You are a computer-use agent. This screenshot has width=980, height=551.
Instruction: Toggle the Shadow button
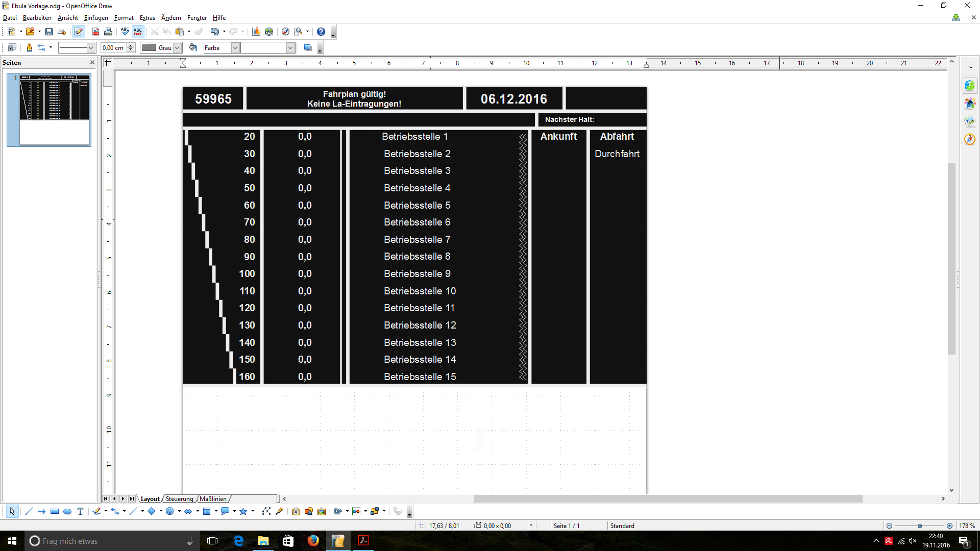(x=308, y=47)
